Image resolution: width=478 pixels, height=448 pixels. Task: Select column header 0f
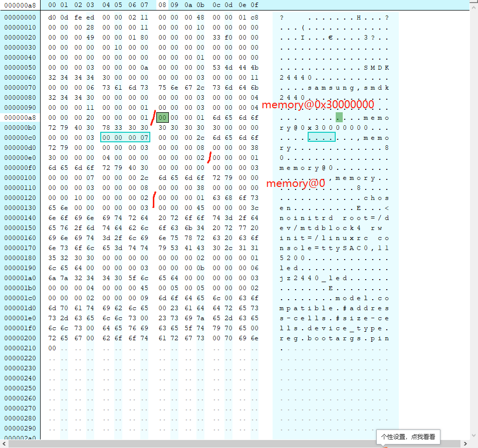tap(255, 5)
